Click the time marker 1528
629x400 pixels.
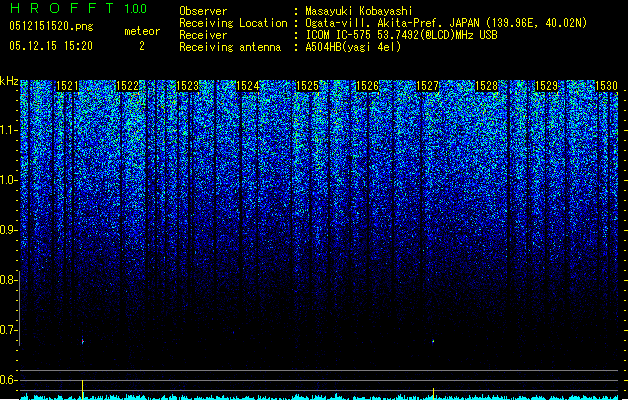487,86
